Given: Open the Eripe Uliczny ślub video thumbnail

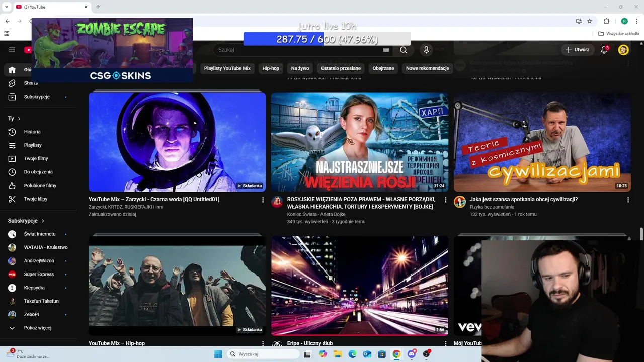Looking at the screenshot, I should (360, 286).
